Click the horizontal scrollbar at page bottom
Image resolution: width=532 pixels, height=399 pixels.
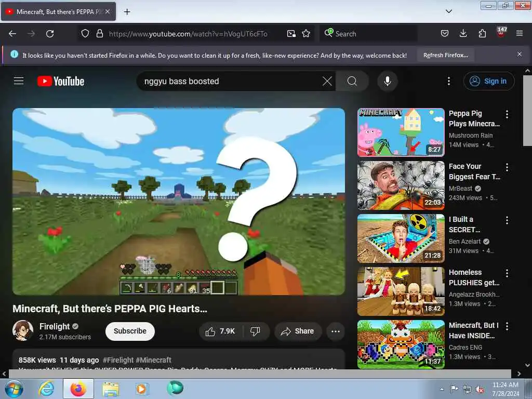(260, 374)
